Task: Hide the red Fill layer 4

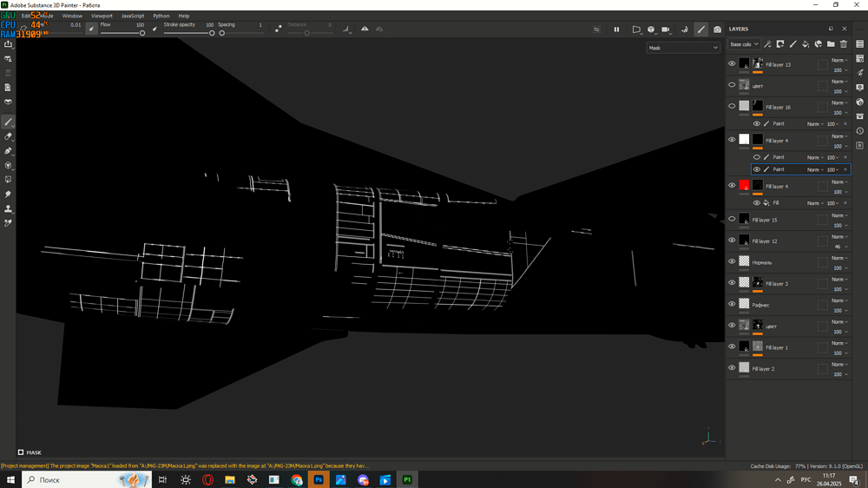Action: [732, 186]
